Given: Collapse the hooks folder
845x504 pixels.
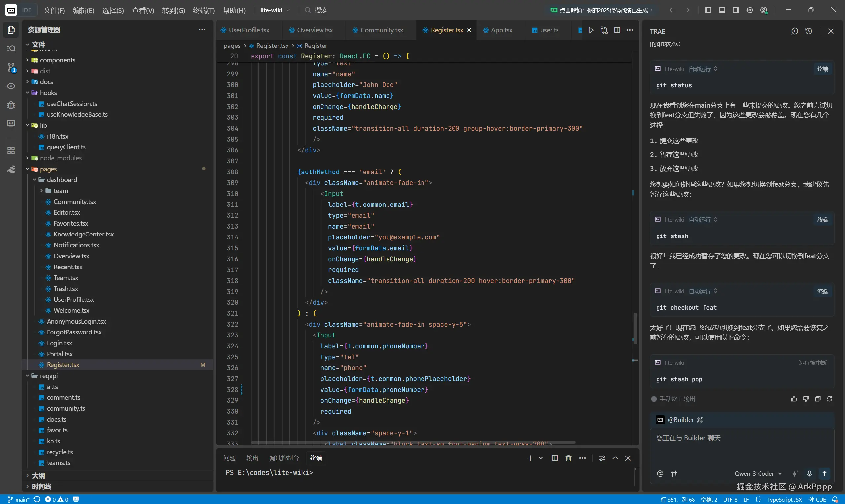Looking at the screenshot, I should [48, 93].
